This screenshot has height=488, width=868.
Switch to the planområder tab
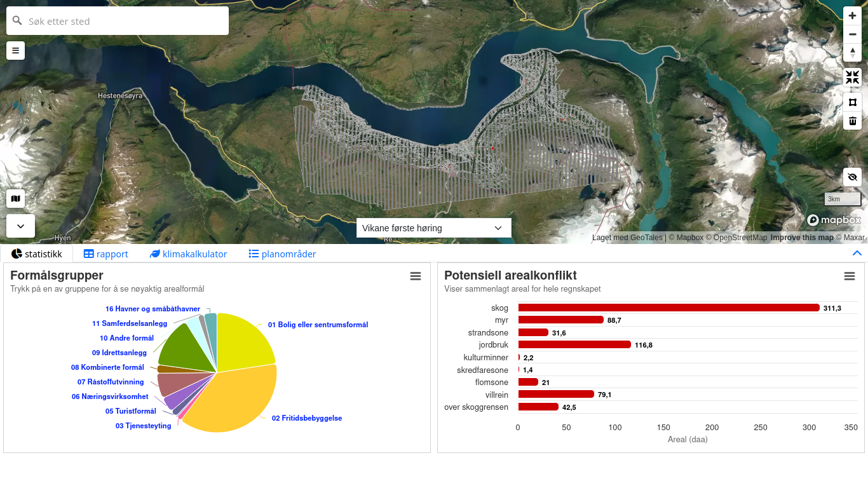coord(281,254)
